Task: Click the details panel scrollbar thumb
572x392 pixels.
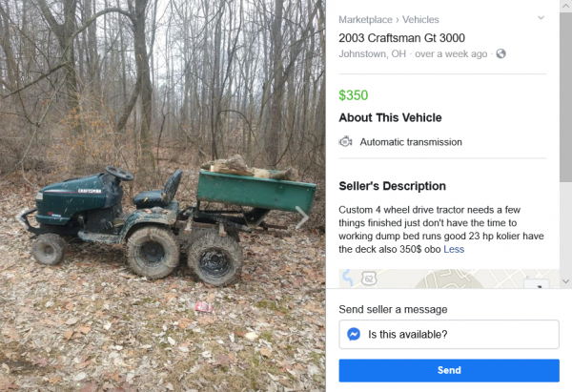Action: [x=566, y=95]
